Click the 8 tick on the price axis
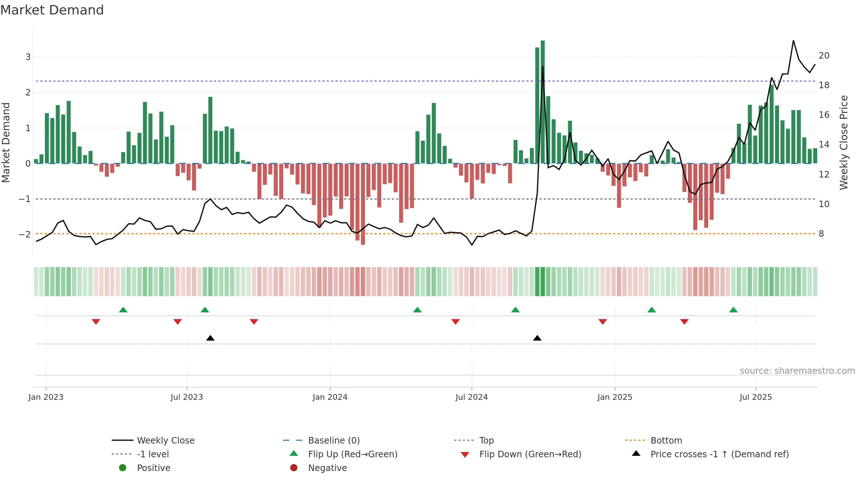868x488 pixels. [x=821, y=234]
